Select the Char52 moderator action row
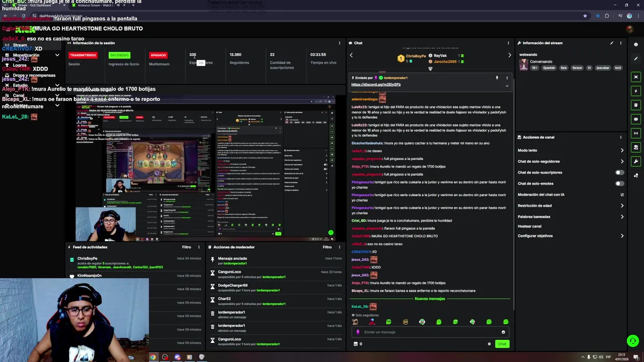 tap(276, 301)
